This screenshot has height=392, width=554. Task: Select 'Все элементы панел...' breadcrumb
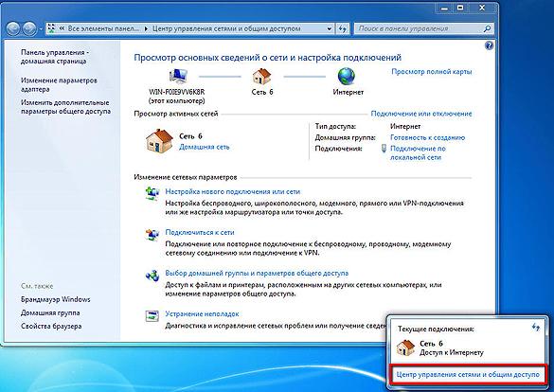pyautogui.click(x=103, y=28)
